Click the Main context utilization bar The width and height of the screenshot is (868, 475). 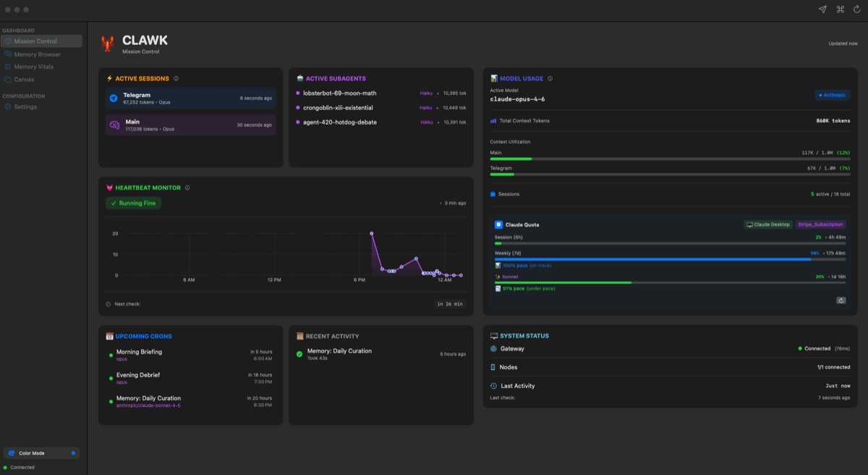671,159
